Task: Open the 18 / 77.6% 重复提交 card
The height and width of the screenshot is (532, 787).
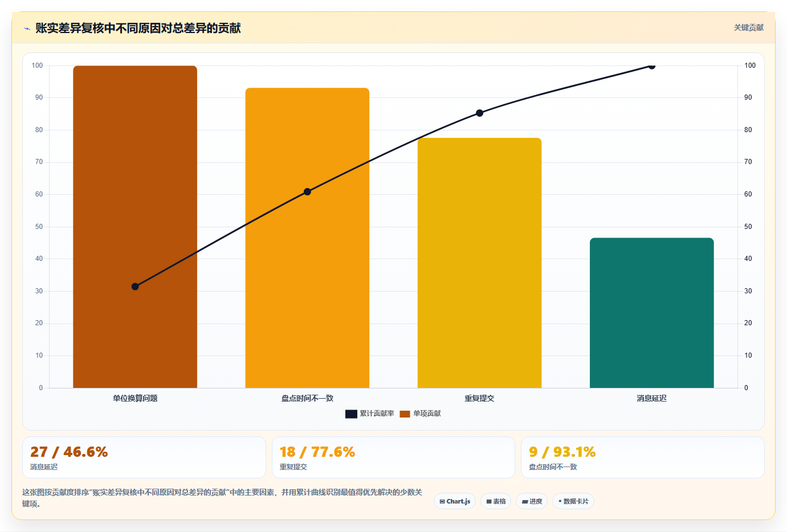Action: 393,457
